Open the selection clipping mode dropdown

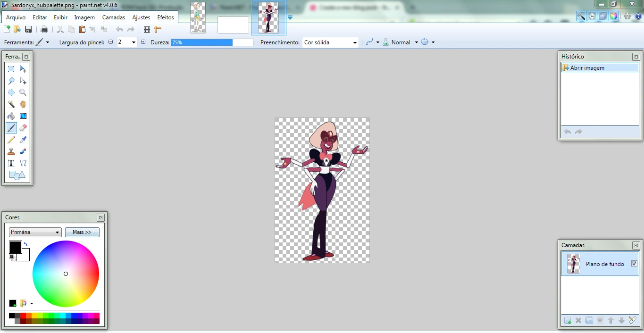[433, 42]
